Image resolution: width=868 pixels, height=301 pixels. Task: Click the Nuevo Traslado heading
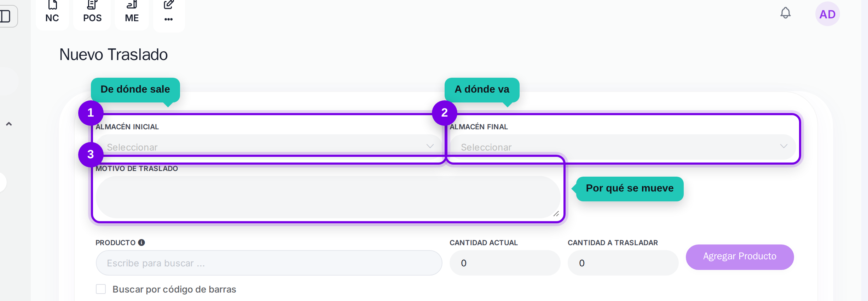114,54
